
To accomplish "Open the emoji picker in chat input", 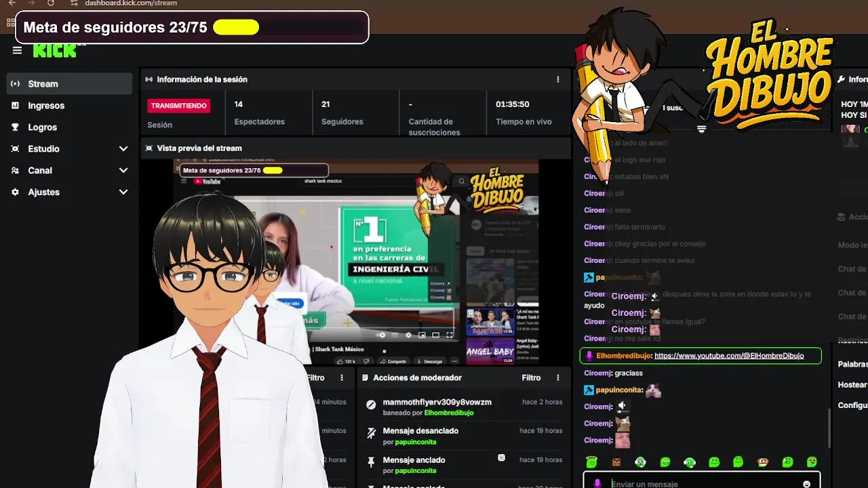I will click(806, 484).
